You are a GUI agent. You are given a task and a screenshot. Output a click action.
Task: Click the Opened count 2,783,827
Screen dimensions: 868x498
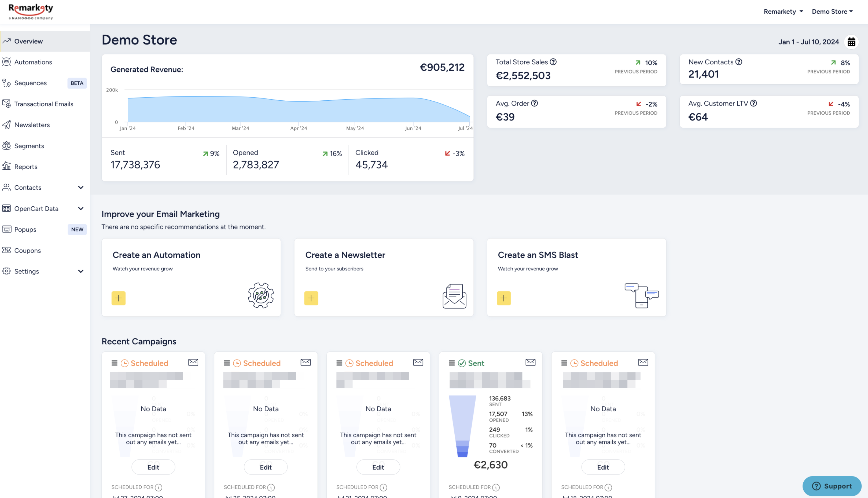point(256,165)
